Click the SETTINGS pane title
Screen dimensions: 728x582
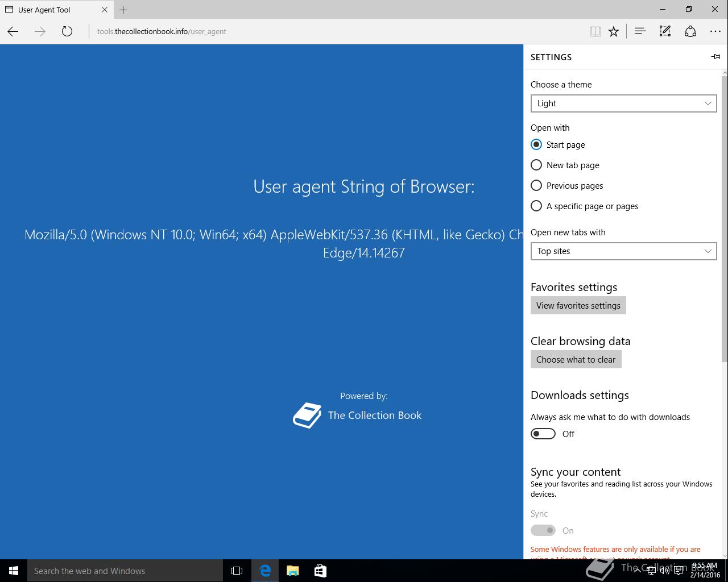[551, 57]
